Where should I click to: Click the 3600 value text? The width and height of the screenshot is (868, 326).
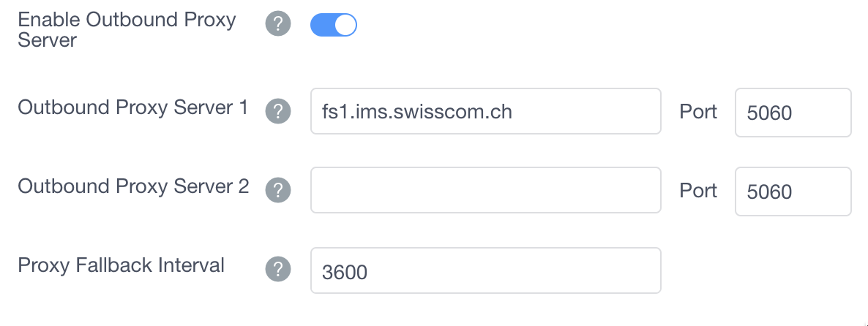click(x=345, y=273)
